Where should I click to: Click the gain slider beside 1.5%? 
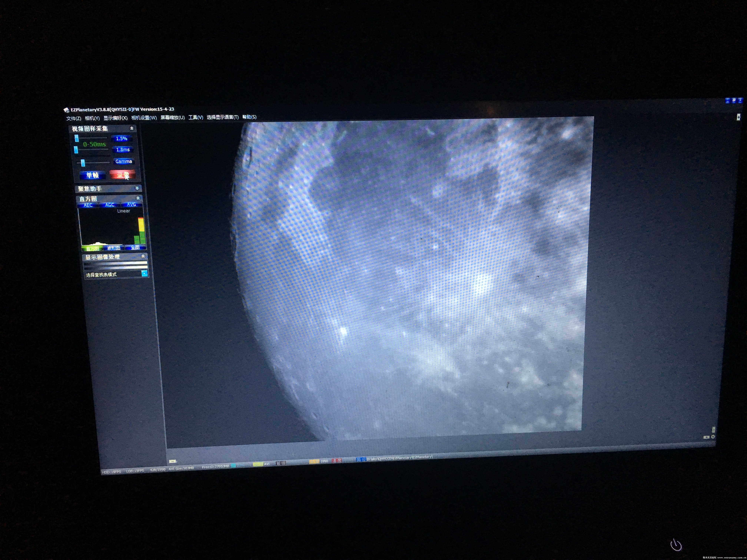pos(91,138)
